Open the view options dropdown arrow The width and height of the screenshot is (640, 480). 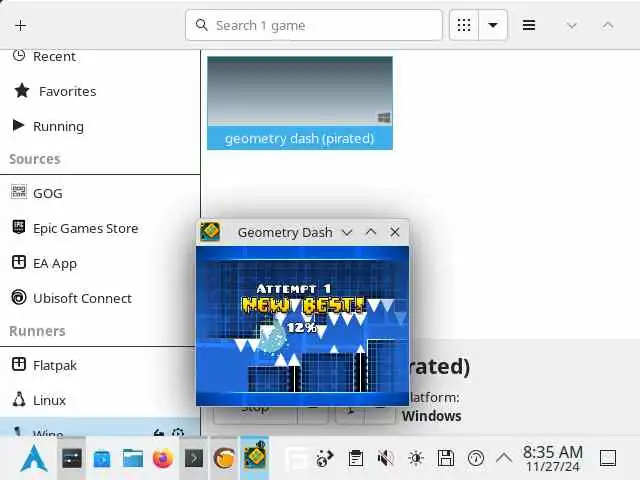(493, 25)
